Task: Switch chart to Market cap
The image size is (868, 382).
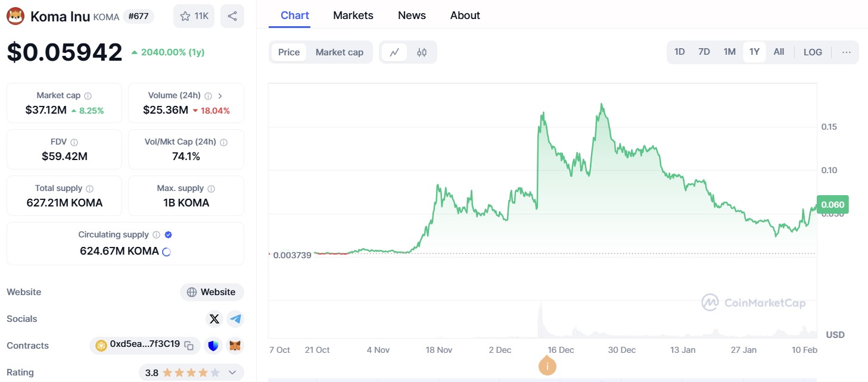Action: 340,52
